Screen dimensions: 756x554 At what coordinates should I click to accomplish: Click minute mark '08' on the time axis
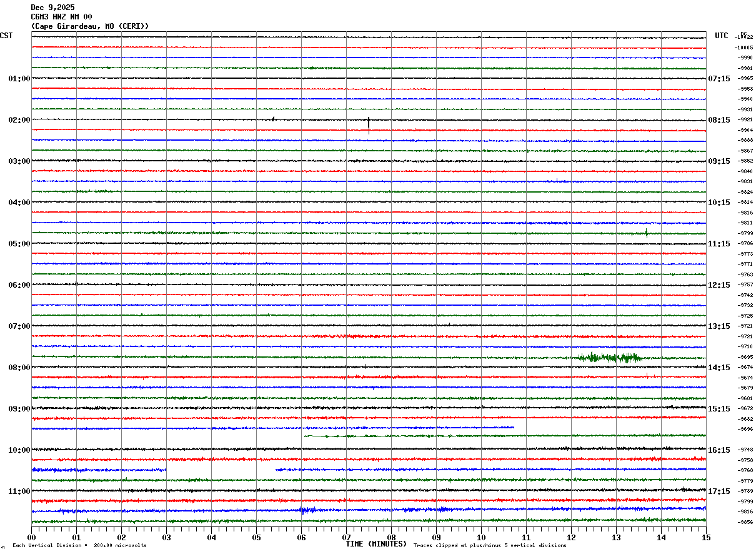point(391,537)
